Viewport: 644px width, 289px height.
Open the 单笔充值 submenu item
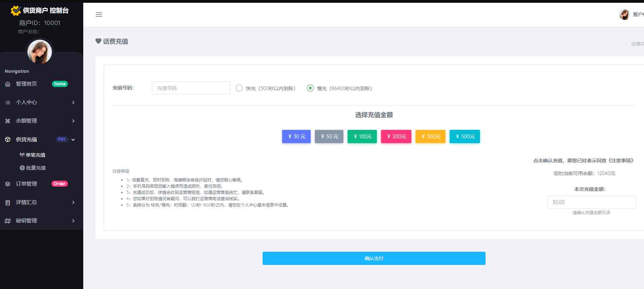coord(35,155)
